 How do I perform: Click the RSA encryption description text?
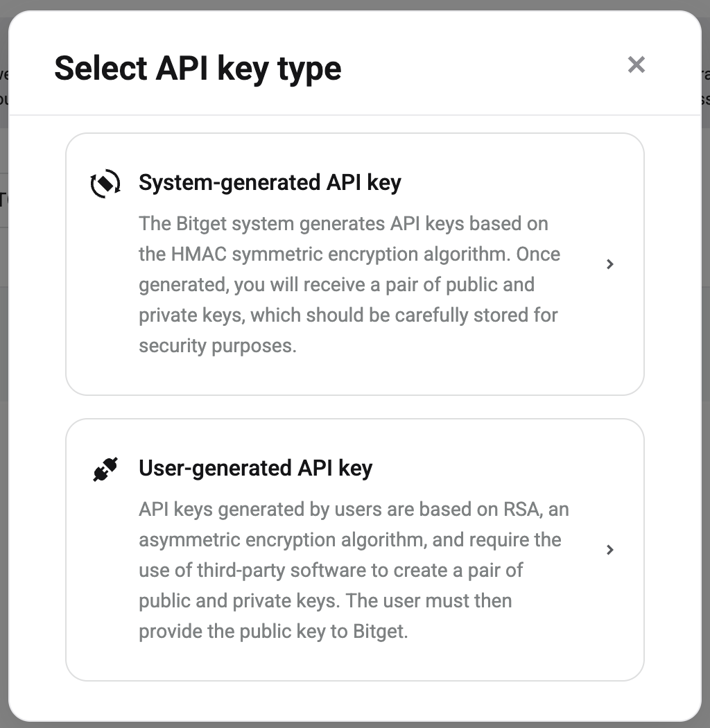click(x=354, y=570)
